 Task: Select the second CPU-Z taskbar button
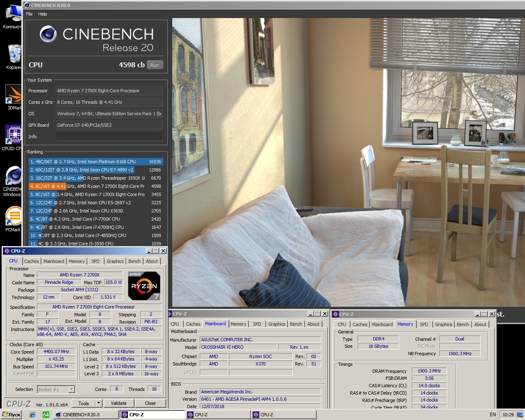(x=218, y=415)
